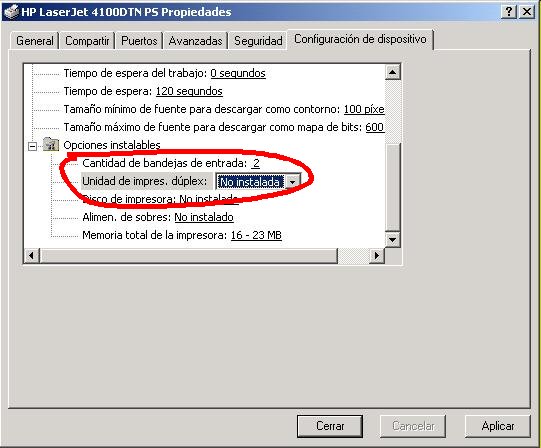Image resolution: width=541 pixels, height=448 pixels.
Task: Click the Opciones instalables folder icon
Action: click(x=51, y=144)
